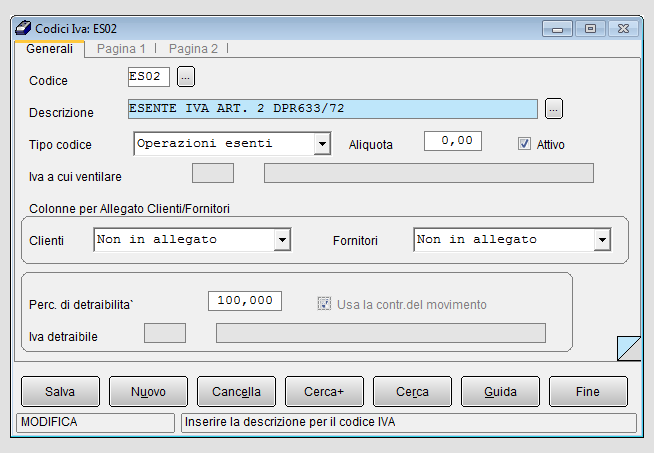This screenshot has width=654, height=453.
Task: Switch to the Pagina 1 tab
Action: pyautogui.click(x=121, y=49)
